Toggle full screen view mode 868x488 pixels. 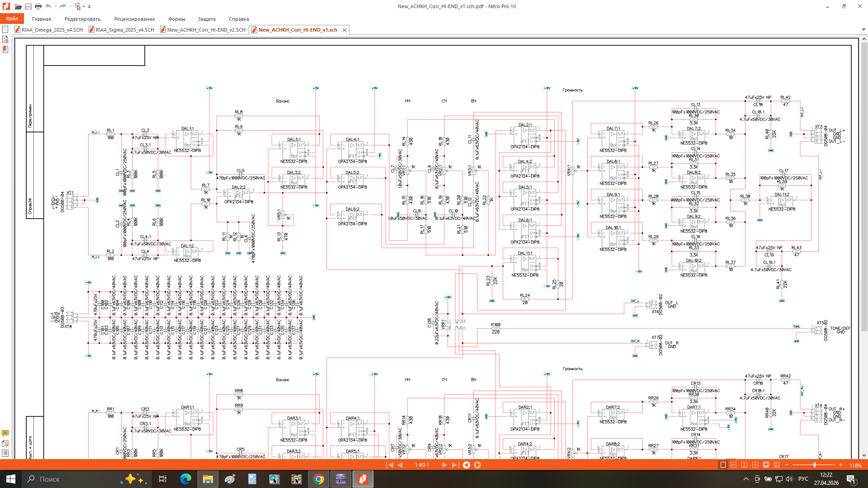(x=766, y=465)
